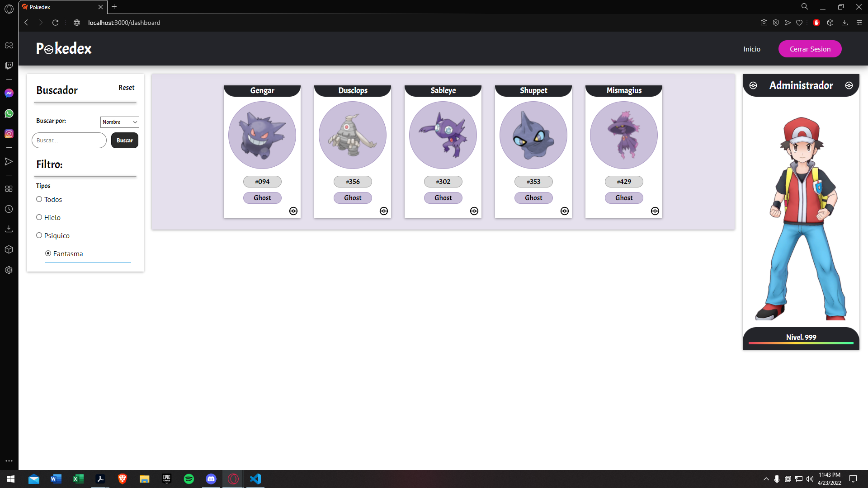Open the sidebar extensions cube icon

[x=9, y=249]
